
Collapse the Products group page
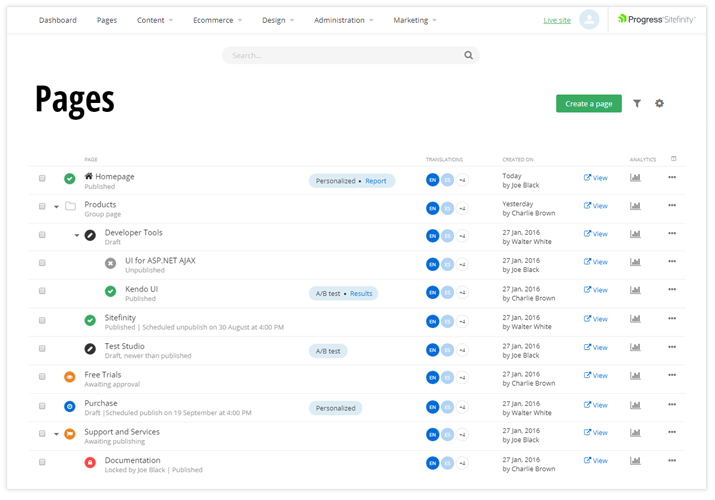[57, 207]
